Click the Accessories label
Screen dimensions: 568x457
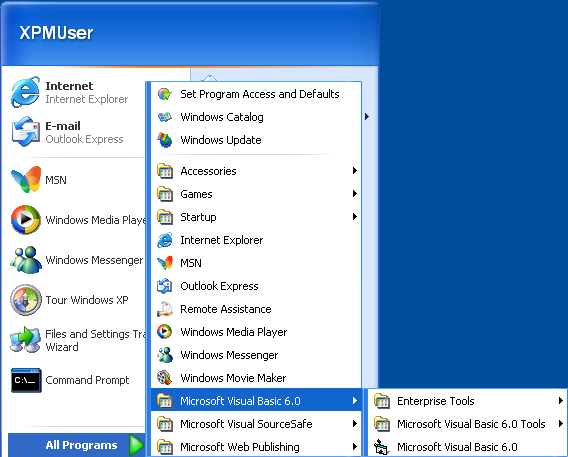point(208,171)
